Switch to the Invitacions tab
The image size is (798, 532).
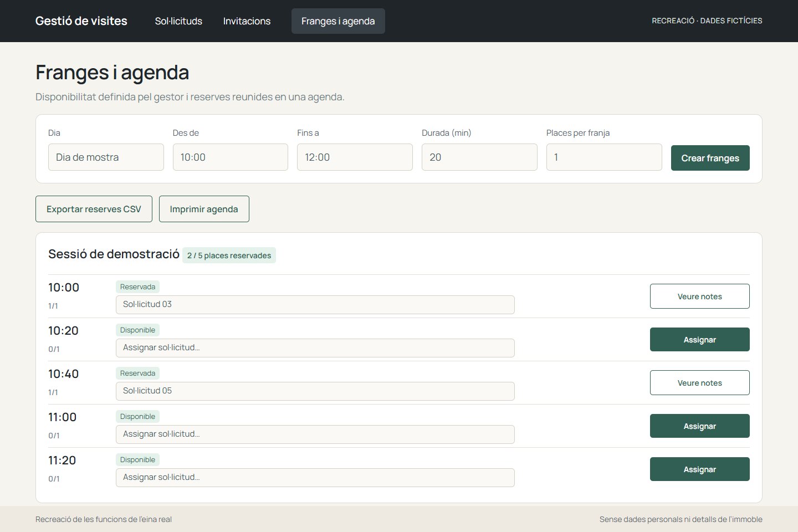pyautogui.click(x=247, y=21)
